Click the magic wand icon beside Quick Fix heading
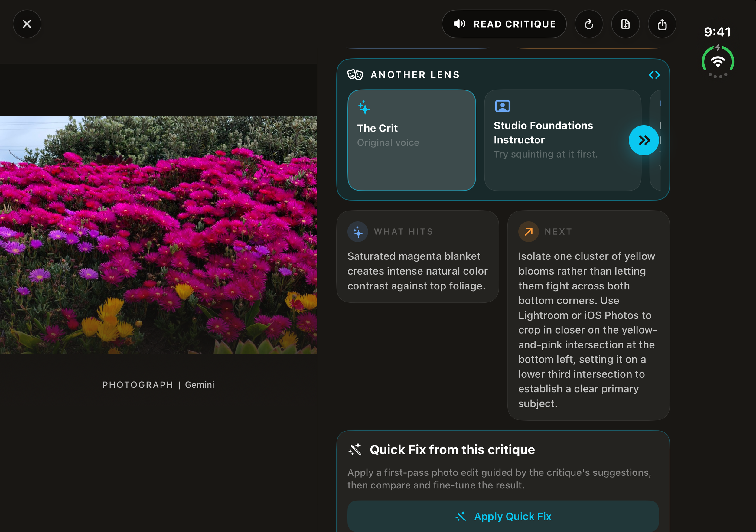This screenshot has height=532, width=756. [x=355, y=450]
